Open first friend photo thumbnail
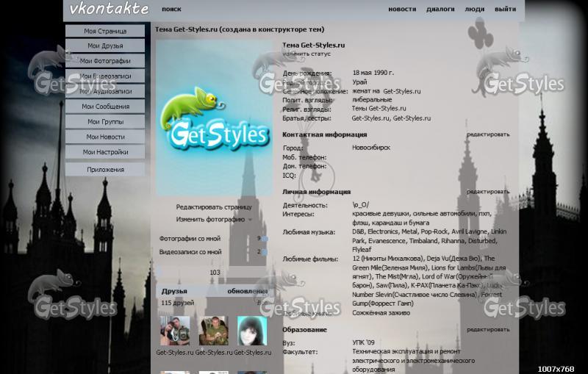The image size is (588, 374). tap(175, 331)
